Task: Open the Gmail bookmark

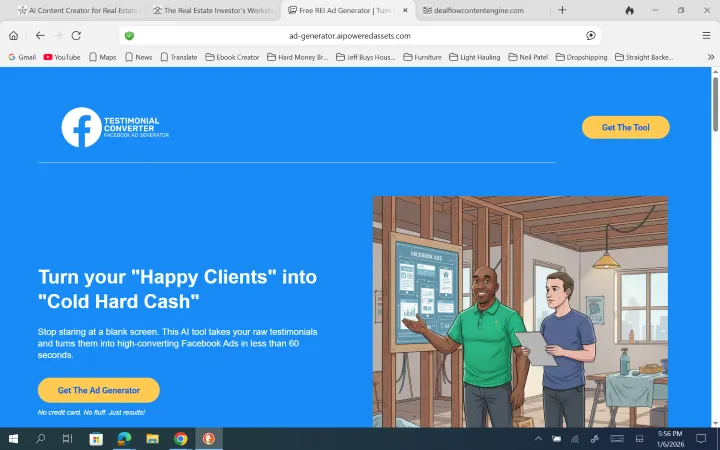Action: pos(22,57)
